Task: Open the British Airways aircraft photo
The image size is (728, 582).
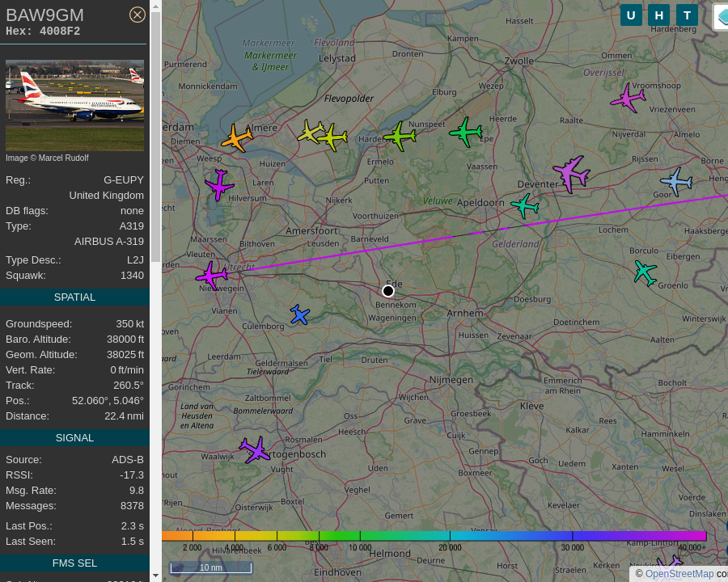Action: pos(74,105)
